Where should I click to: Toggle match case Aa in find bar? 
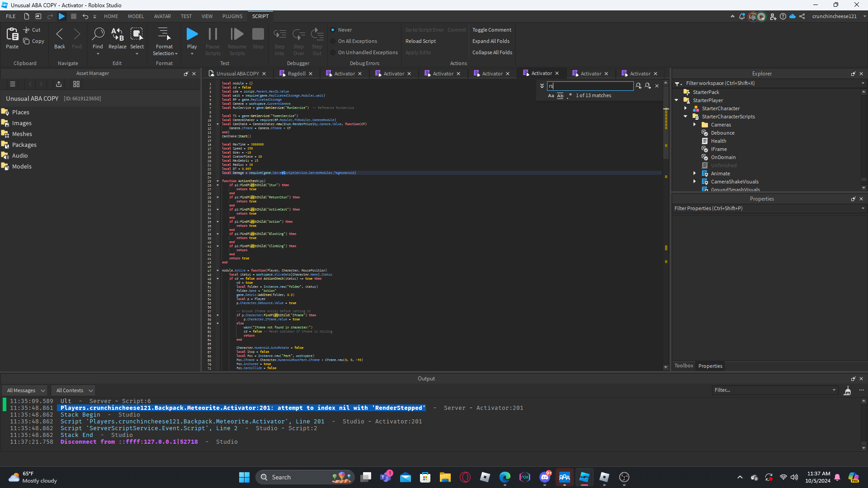[551, 96]
